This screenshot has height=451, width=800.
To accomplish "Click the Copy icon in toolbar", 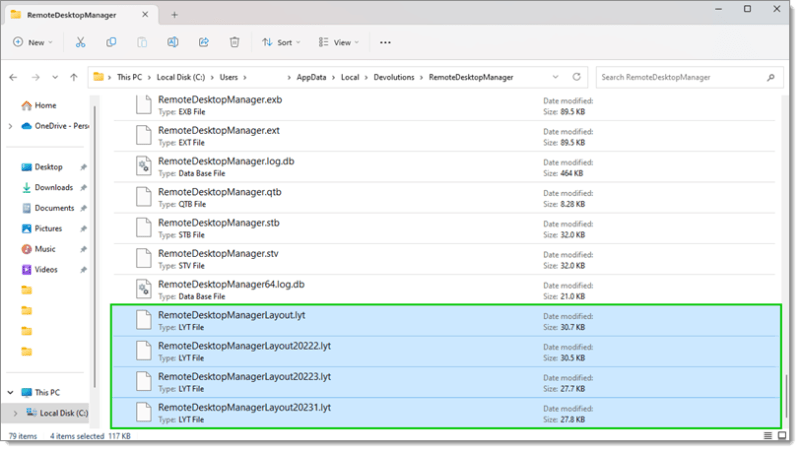I will click(111, 42).
